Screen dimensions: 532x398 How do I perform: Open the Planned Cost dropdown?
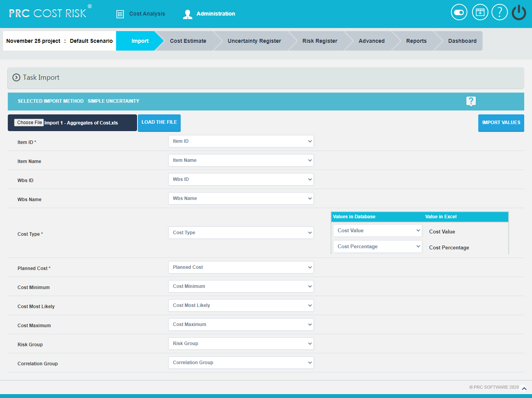[x=241, y=267]
